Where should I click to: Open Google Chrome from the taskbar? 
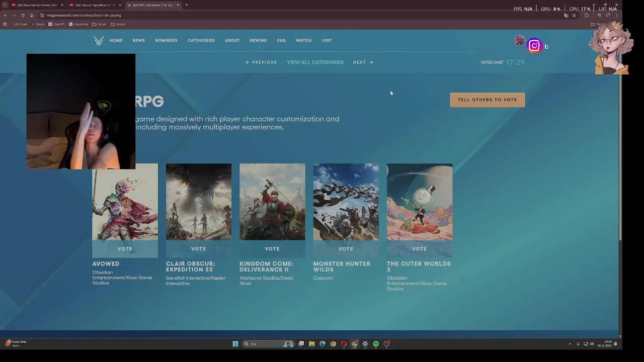pos(333,344)
